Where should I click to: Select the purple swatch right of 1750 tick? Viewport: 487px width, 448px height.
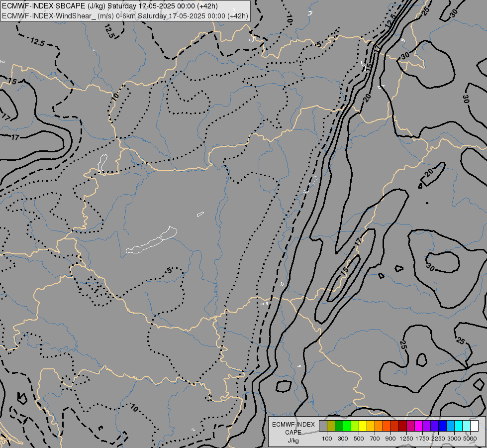[x=427, y=426]
